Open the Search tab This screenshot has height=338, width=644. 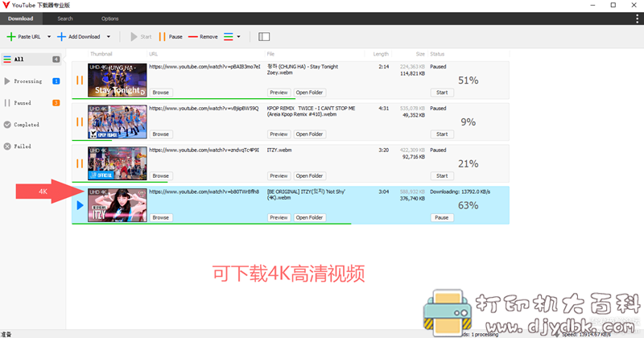(65, 19)
